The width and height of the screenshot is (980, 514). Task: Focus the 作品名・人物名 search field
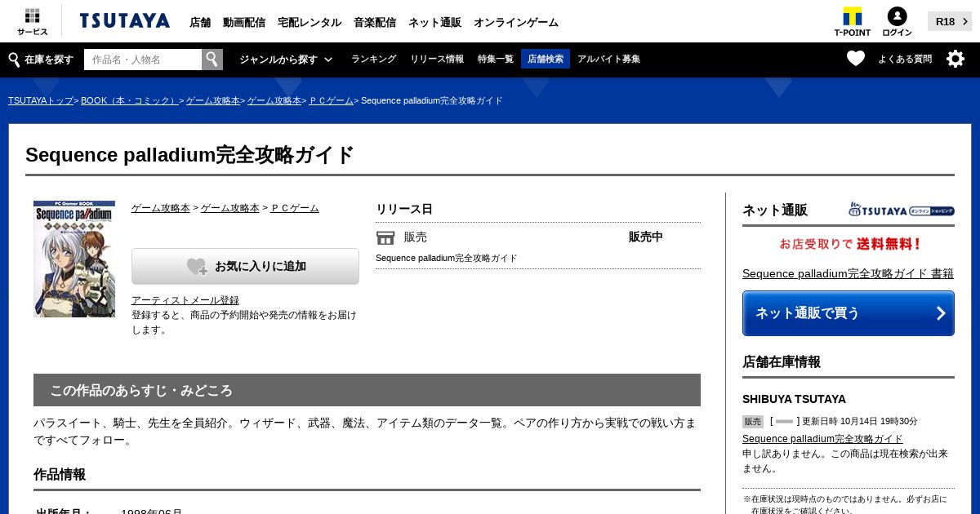coord(143,60)
